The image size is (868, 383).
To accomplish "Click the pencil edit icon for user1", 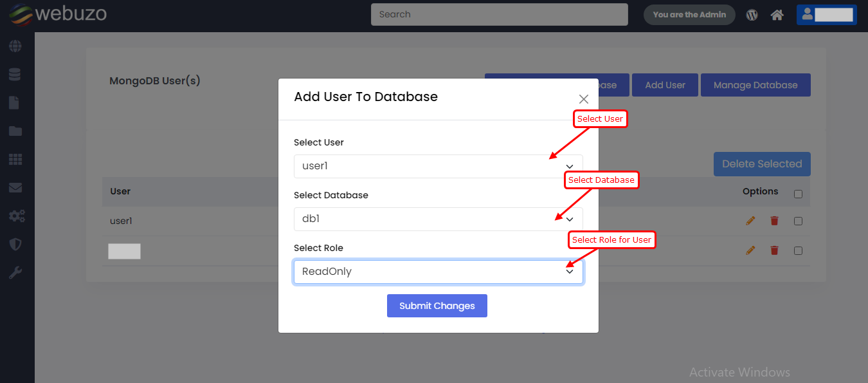I will 750,221.
